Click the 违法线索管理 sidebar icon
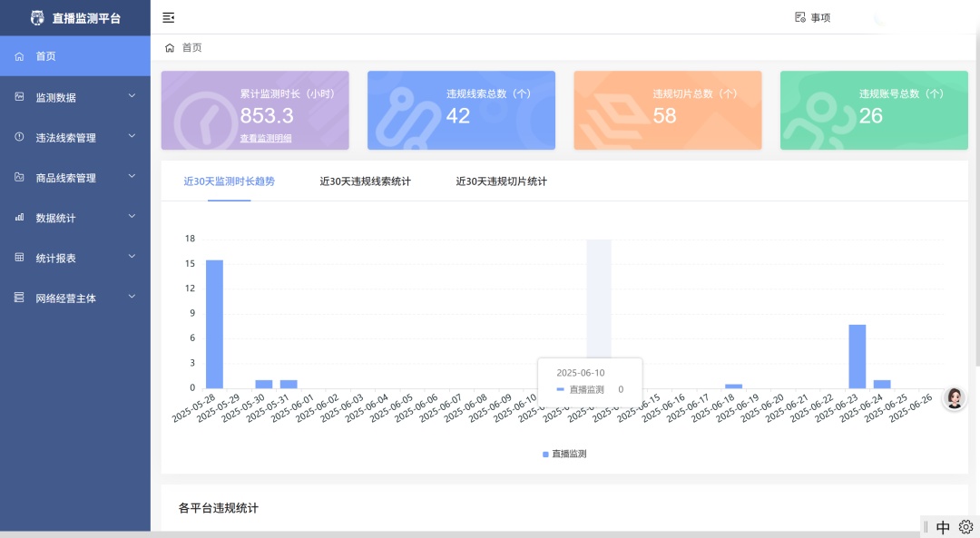This screenshot has height=538, width=980. click(x=19, y=137)
